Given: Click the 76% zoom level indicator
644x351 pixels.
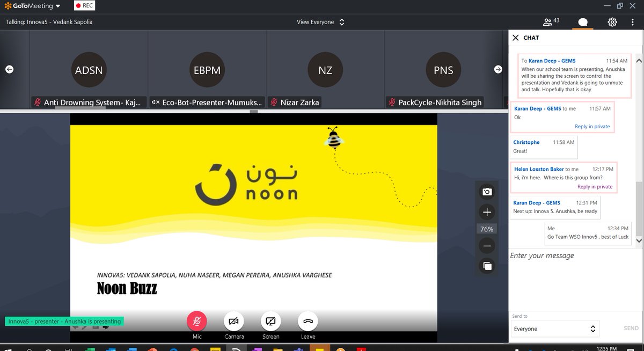Looking at the screenshot, I should coord(487,229).
